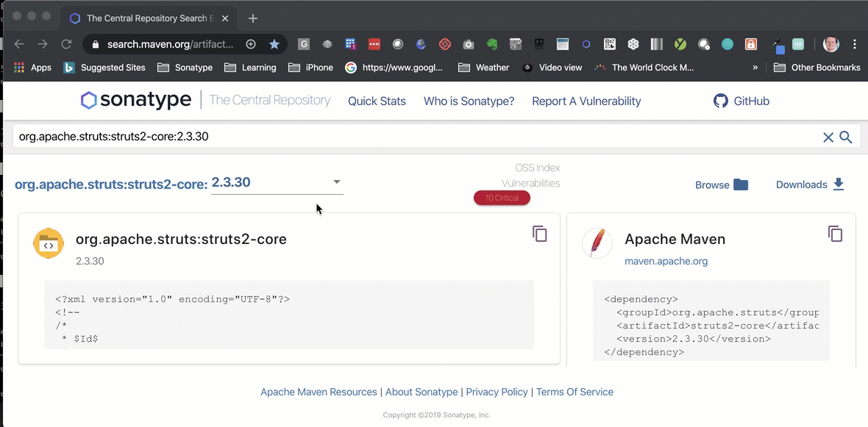Open Quick Stats in the header

pos(377,101)
